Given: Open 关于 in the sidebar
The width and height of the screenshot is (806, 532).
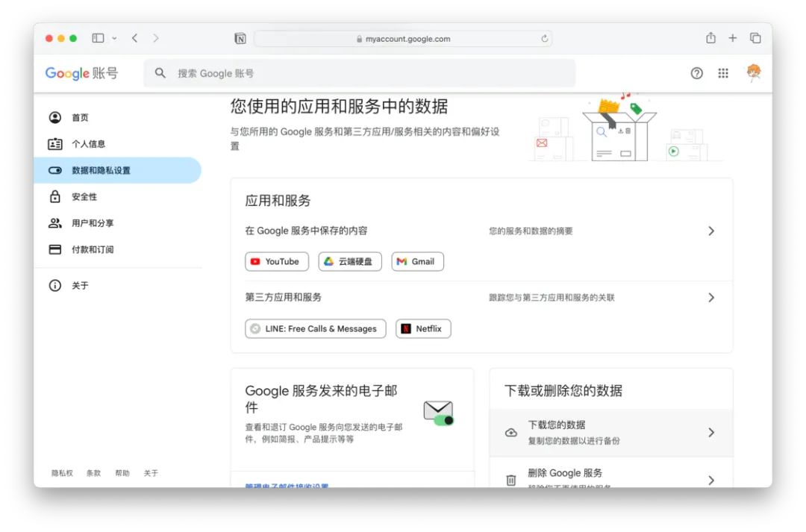Looking at the screenshot, I should (x=118, y=285).
